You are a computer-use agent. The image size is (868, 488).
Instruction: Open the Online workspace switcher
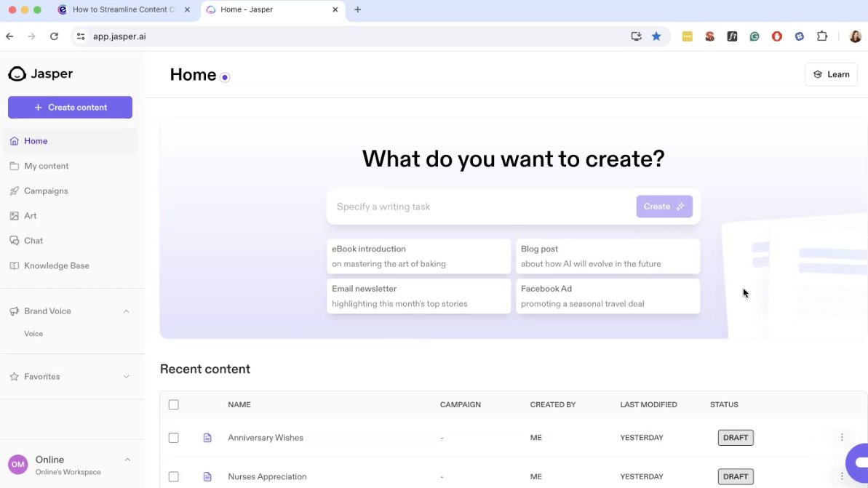(70, 465)
